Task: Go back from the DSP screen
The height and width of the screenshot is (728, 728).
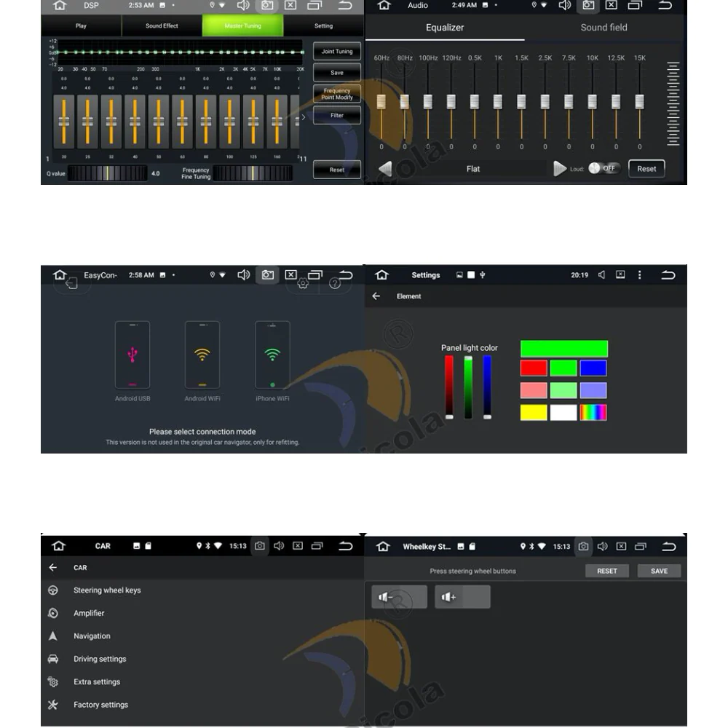Action: 345,6
